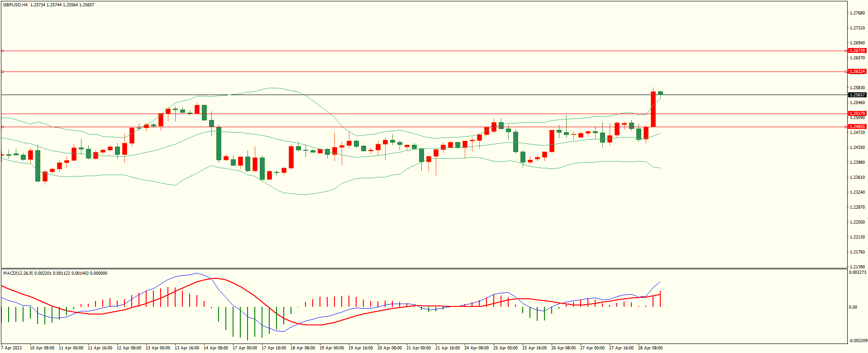Click the 1.24350 price axis label
Viewport: 868px width, 353px height.
[x=858, y=148]
